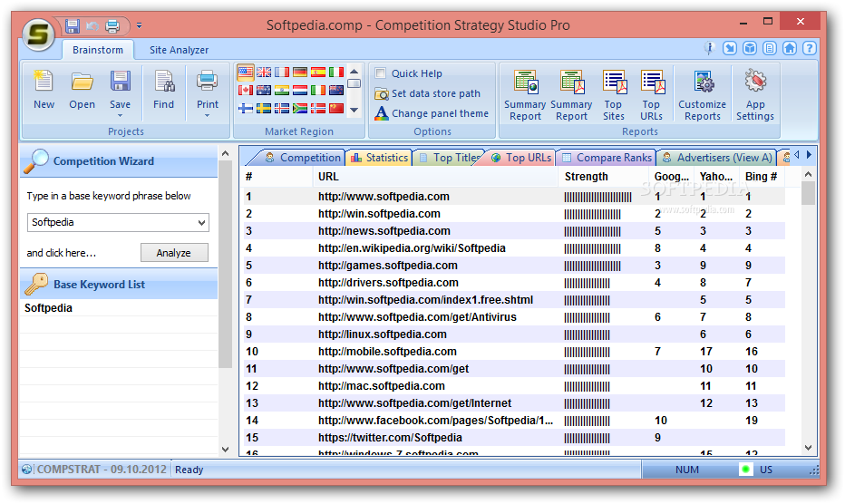Click the Analyze button

[x=174, y=253]
